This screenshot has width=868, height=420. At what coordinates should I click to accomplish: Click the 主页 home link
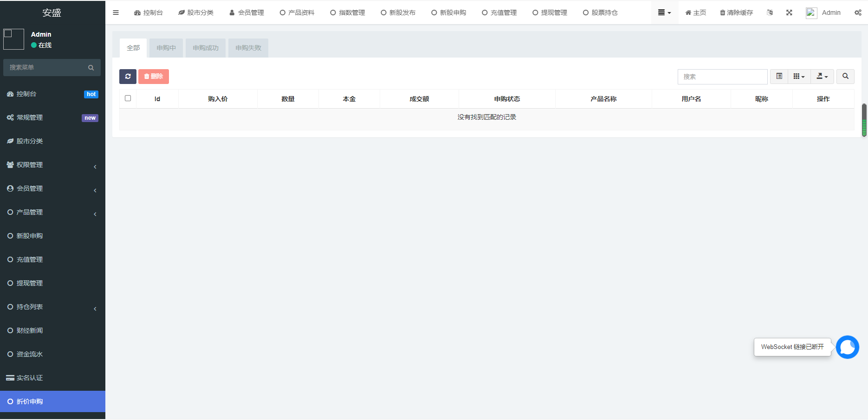tap(695, 13)
